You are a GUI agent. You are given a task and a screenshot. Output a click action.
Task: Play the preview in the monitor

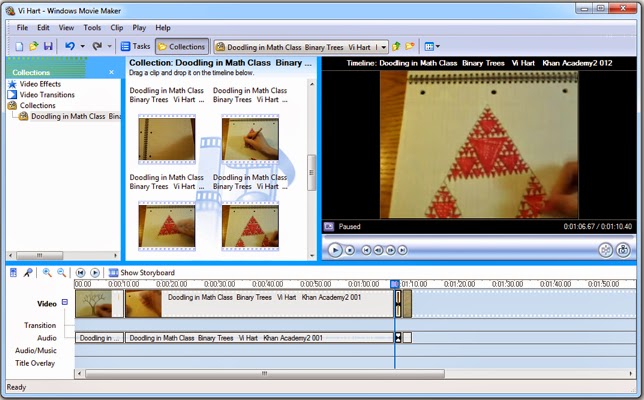[x=335, y=250]
